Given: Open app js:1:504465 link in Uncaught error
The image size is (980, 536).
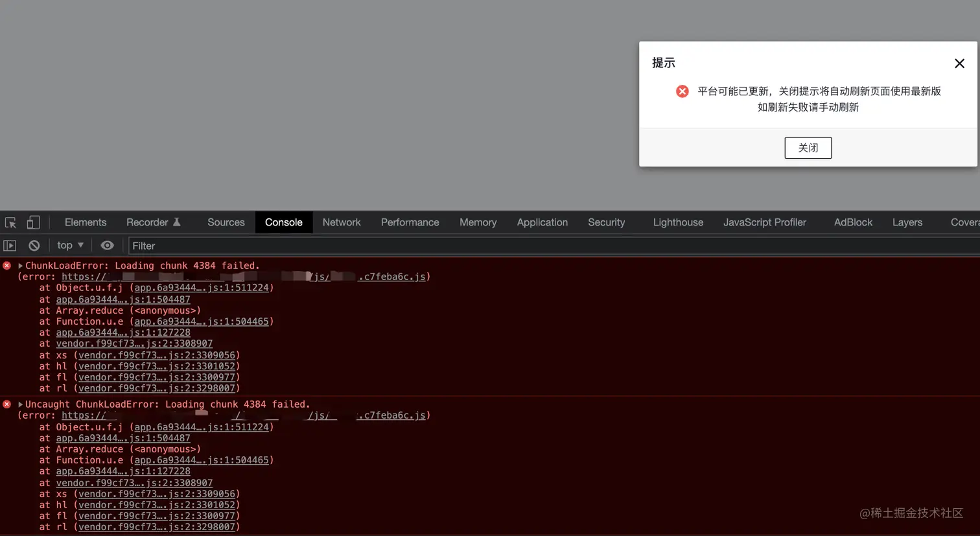Looking at the screenshot, I should [202, 460].
